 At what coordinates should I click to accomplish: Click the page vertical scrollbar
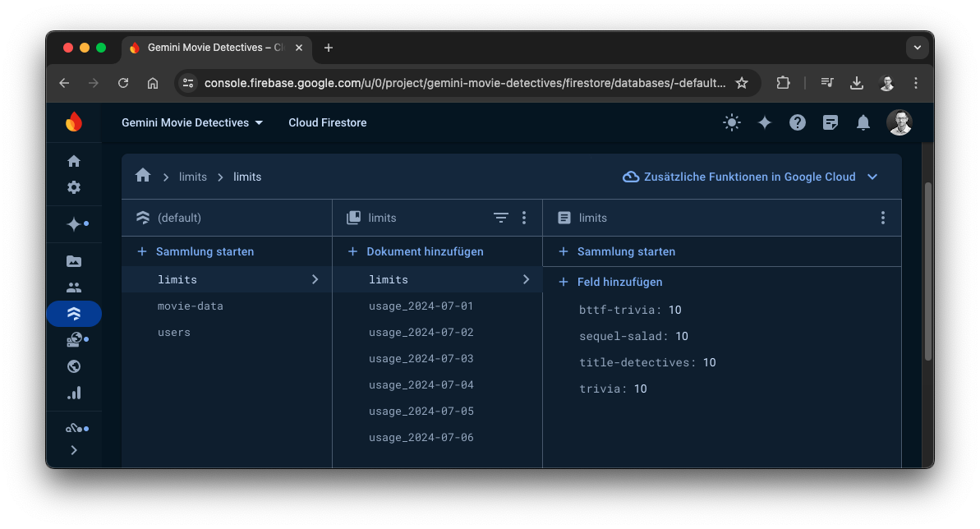[x=928, y=271]
